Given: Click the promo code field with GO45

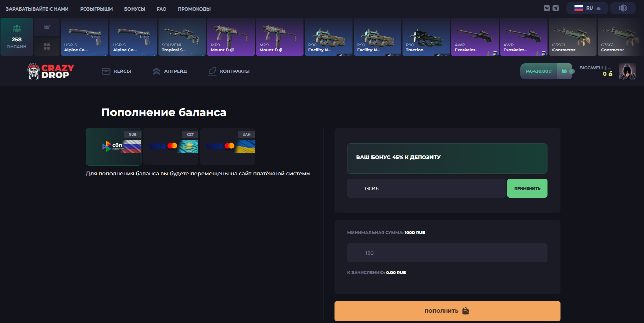Looking at the screenshot, I should (426, 188).
